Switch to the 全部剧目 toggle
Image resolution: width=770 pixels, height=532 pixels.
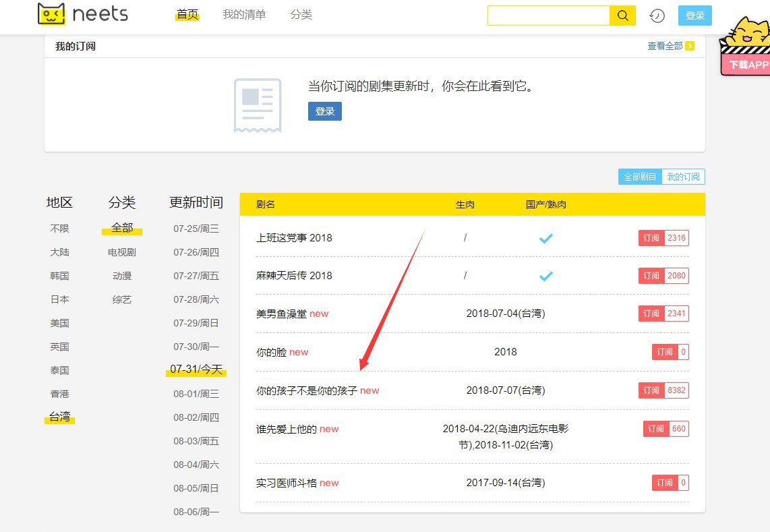[640, 177]
